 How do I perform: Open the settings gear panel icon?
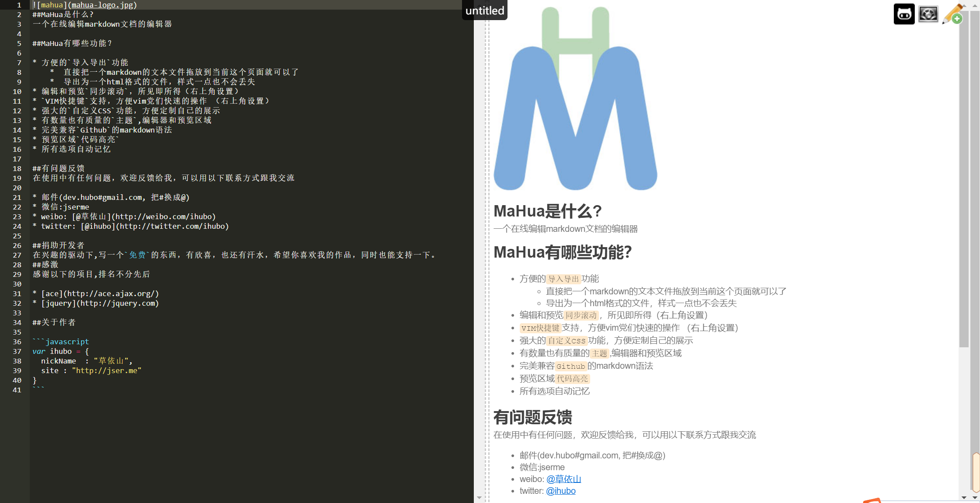[928, 14]
